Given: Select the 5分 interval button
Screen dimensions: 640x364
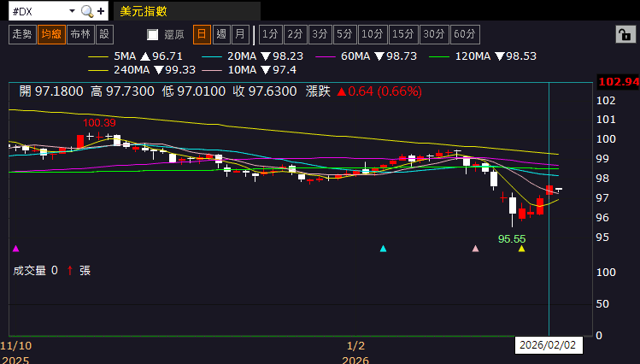Looking at the screenshot, I should click(x=344, y=34).
